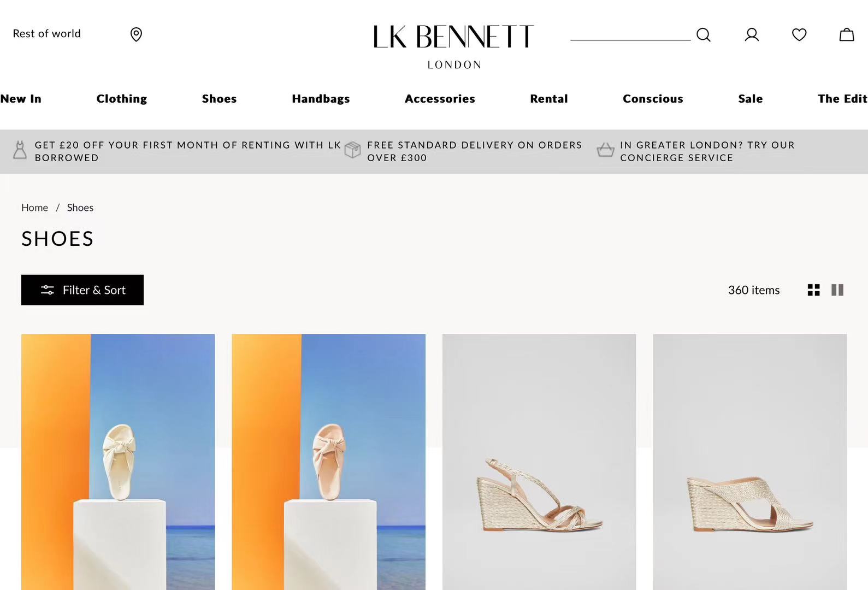Open the Rest of world region selector
Image resolution: width=868 pixels, height=590 pixels.
pos(47,34)
